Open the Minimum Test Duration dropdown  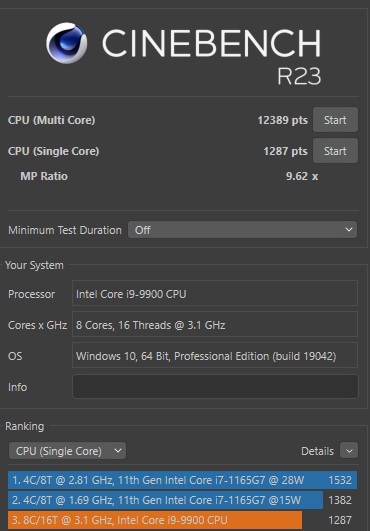pyautogui.click(x=242, y=230)
